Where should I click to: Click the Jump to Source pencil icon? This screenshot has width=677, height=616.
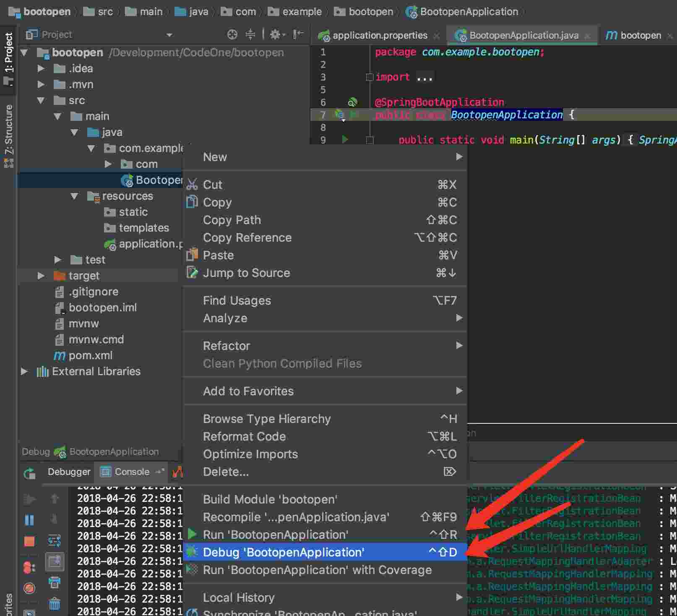point(192,272)
